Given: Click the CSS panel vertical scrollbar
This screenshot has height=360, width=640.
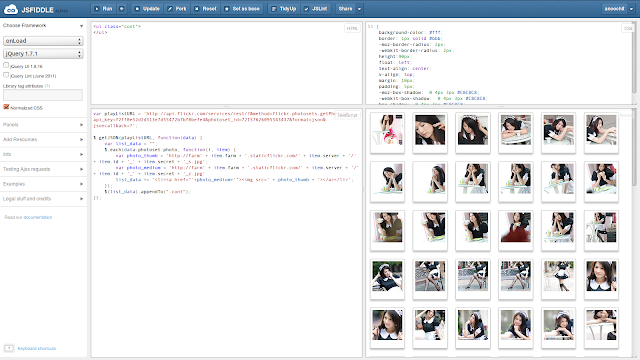Looking at the screenshot, I should tap(634, 57).
